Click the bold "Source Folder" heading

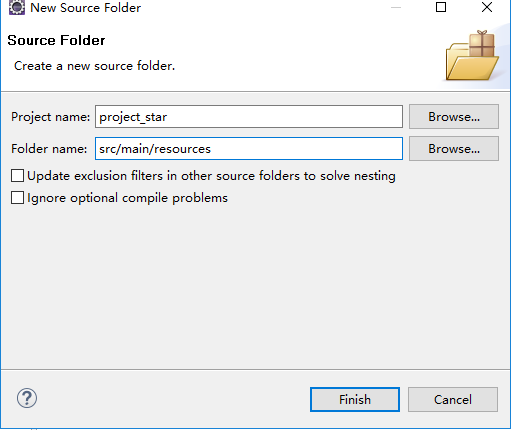tap(56, 40)
